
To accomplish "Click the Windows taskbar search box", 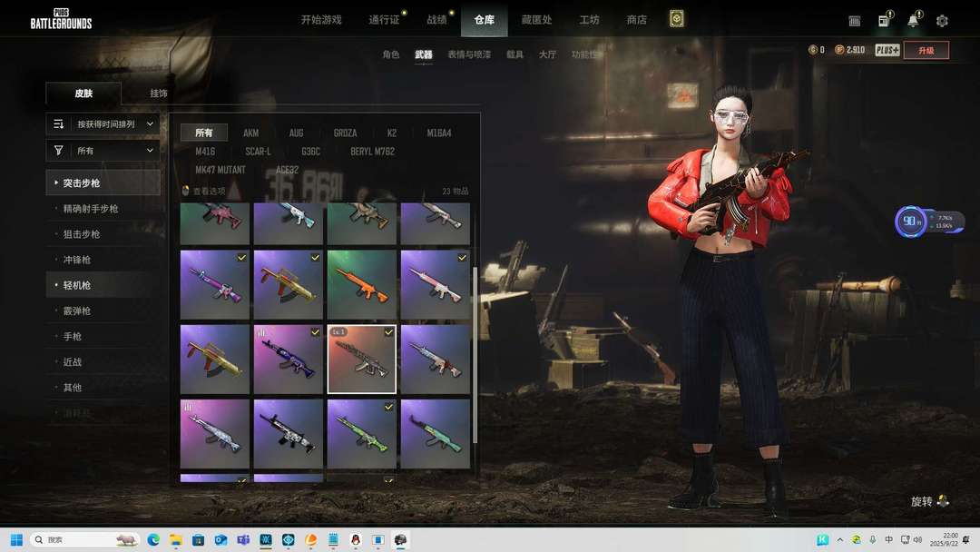I will click(85, 539).
